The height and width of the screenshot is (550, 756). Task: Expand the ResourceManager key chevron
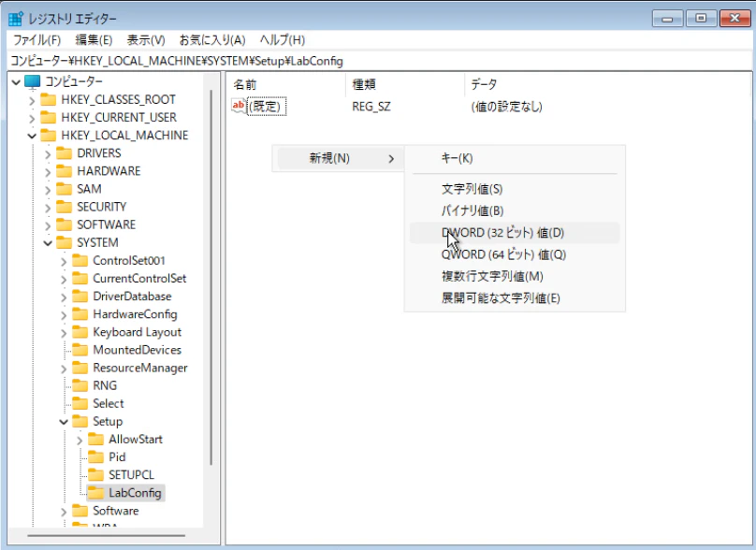(64, 369)
